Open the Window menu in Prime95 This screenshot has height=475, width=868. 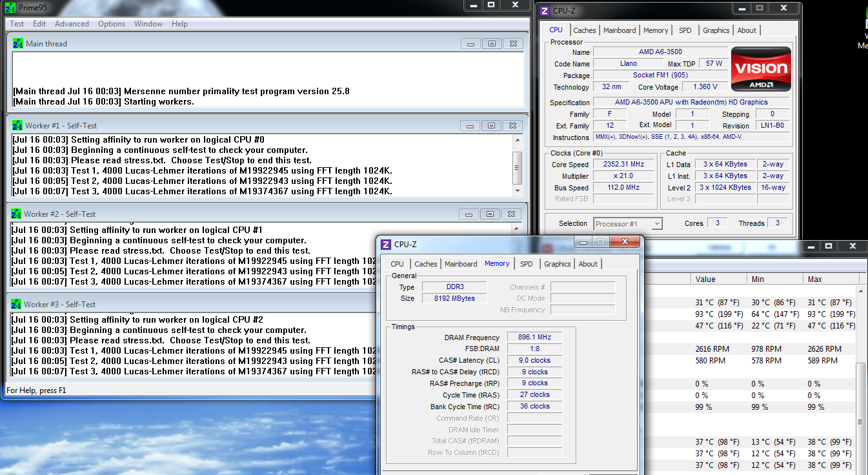(148, 24)
